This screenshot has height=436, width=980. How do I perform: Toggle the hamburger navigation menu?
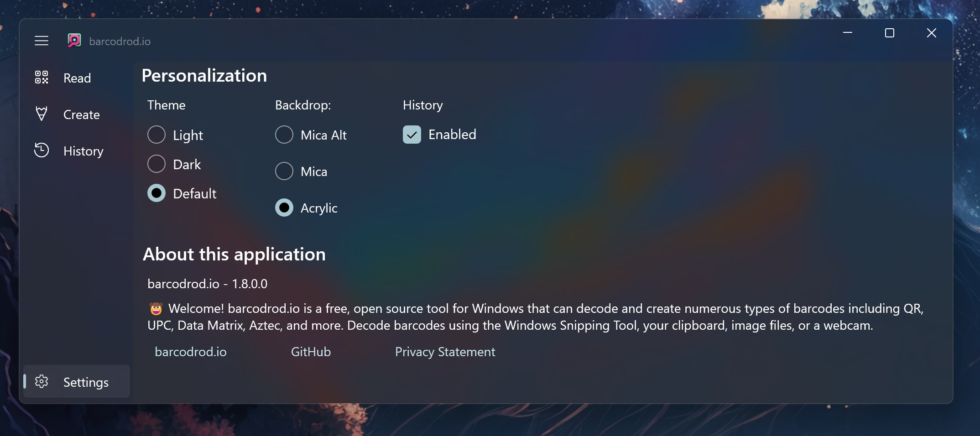tap(42, 41)
